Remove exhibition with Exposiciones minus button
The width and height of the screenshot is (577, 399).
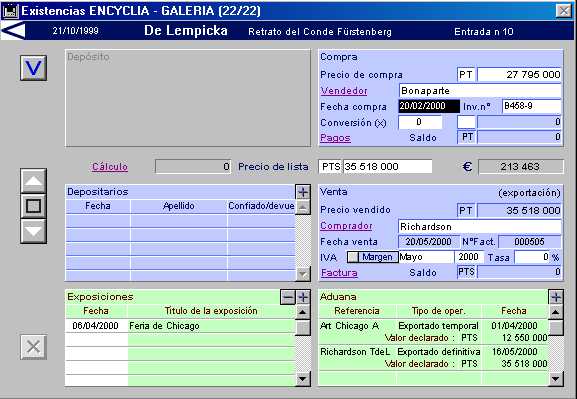pyautogui.click(x=288, y=297)
